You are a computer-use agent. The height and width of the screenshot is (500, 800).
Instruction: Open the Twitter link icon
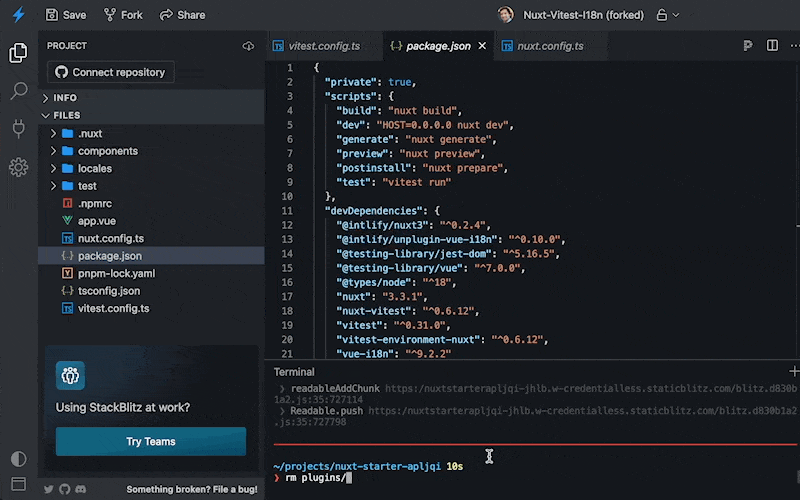tap(48, 489)
